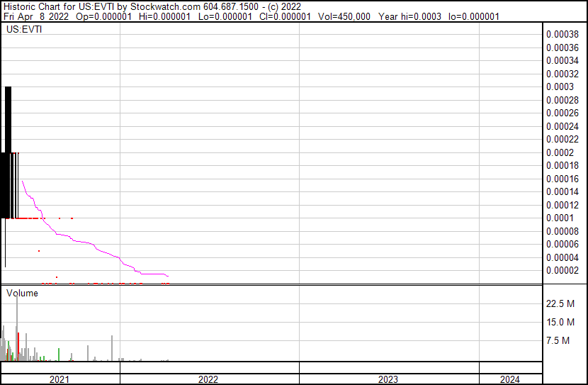Click the 0.0001 price axis label
This screenshot has height=385, width=588.
560,218
